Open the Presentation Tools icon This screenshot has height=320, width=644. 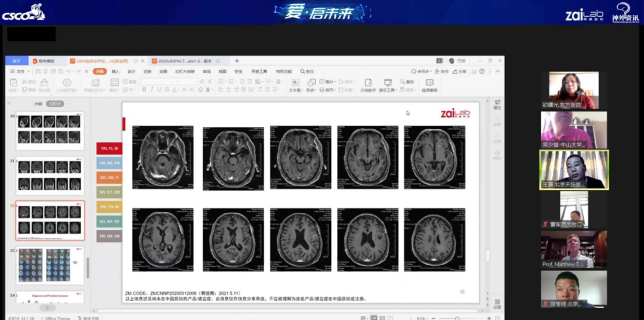(388, 83)
